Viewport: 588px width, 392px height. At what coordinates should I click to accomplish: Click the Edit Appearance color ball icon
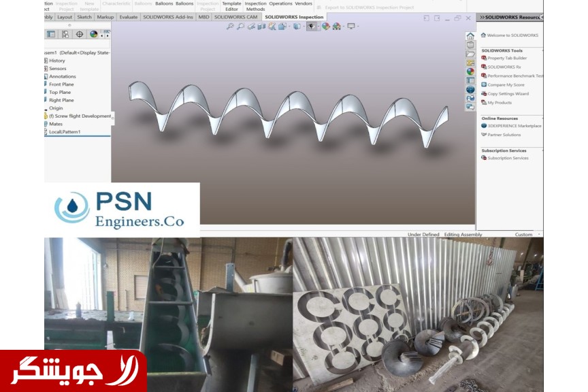325,27
